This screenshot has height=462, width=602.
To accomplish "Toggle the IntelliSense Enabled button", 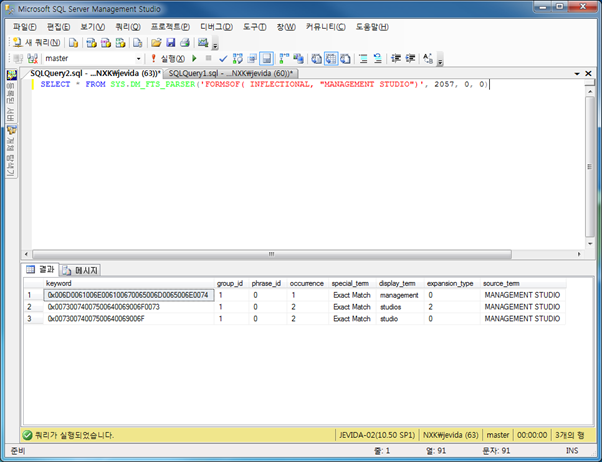I will pos(266,58).
